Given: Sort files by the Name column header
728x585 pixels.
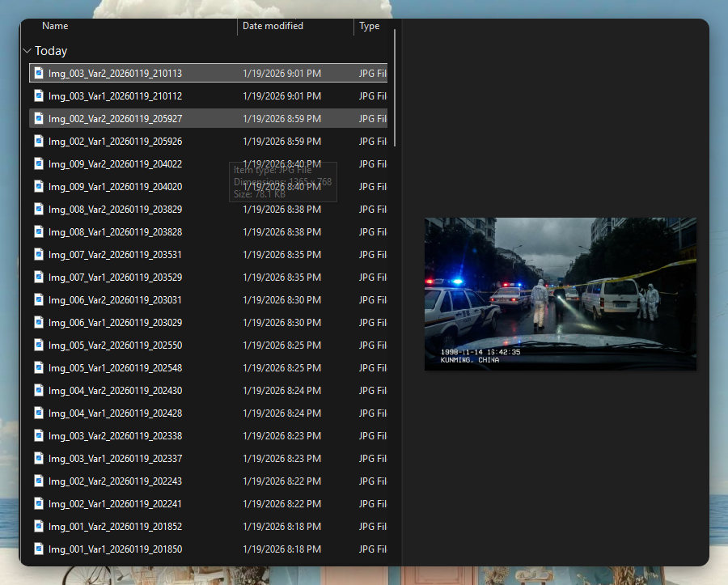Looking at the screenshot, I should [x=55, y=26].
